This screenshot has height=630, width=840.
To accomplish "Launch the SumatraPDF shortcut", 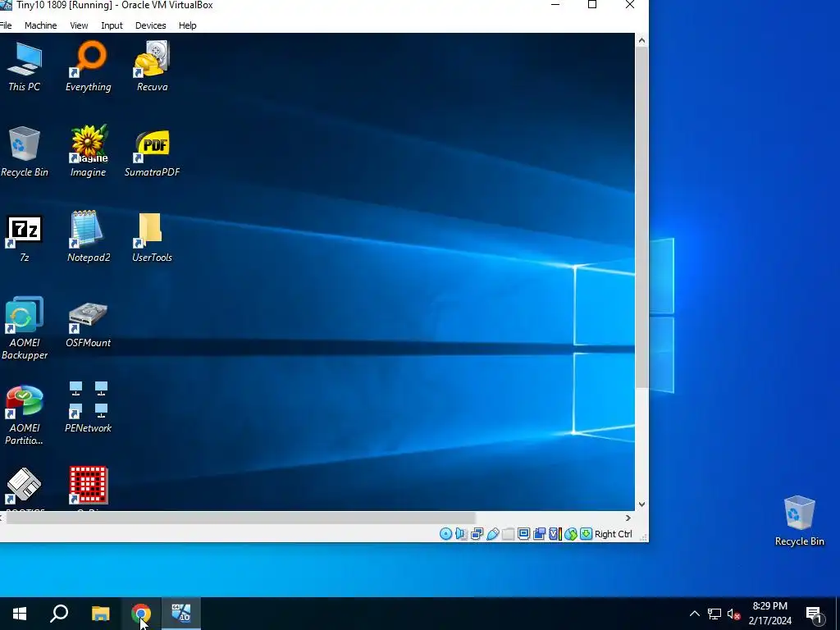I will click(x=152, y=152).
